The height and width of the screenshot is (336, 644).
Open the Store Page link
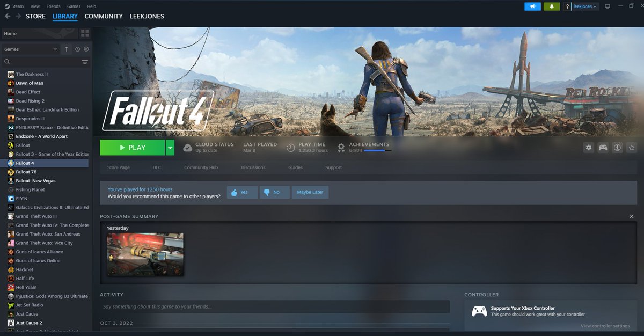(x=119, y=167)
